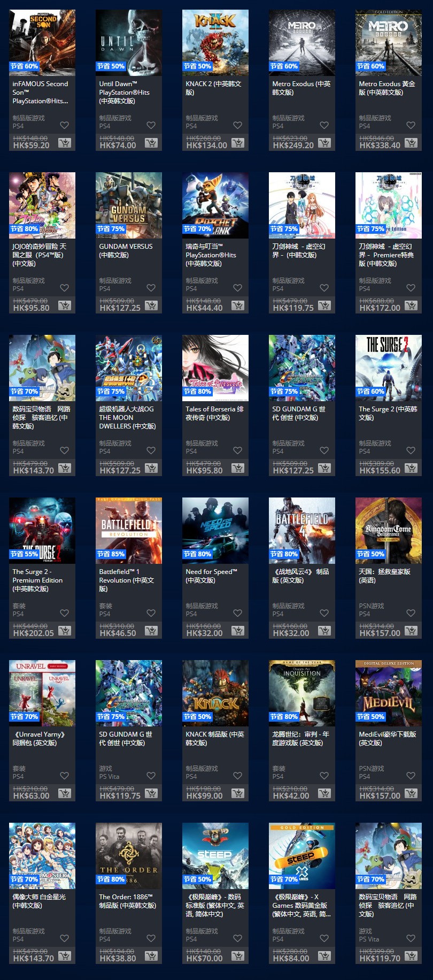Viewport: 433px width, 980px height.
Task: Click price HK$59.20
Action: click(31, 146)
